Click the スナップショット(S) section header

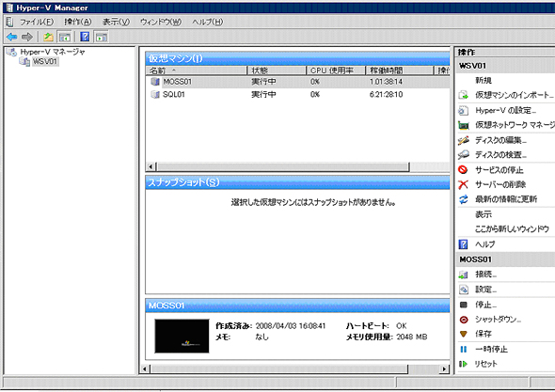[x=297, y=182]
